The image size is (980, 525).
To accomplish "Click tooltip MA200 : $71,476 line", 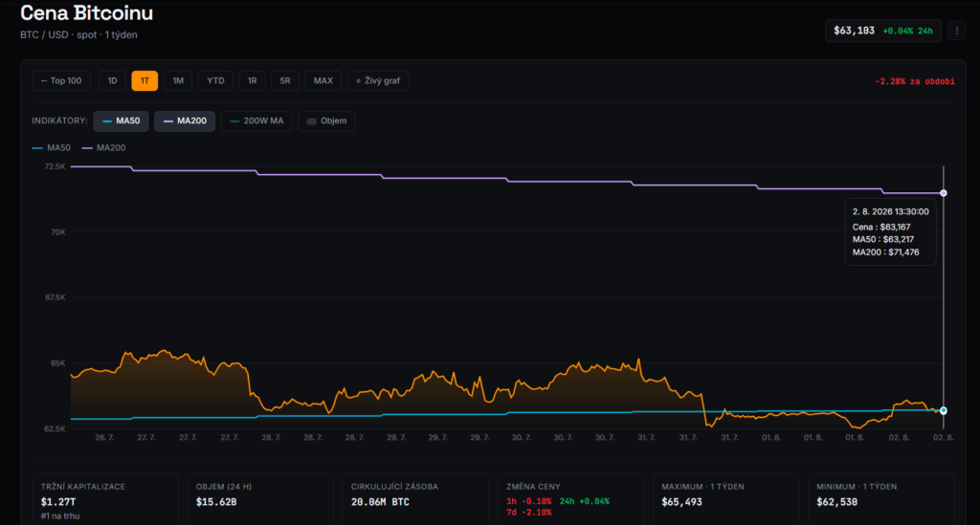I will (885, 252).
